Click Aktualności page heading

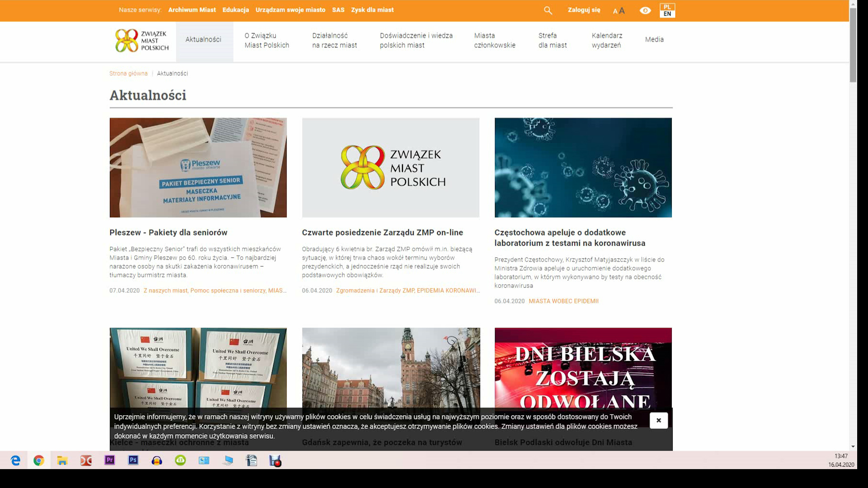click(x=148, y=95)
